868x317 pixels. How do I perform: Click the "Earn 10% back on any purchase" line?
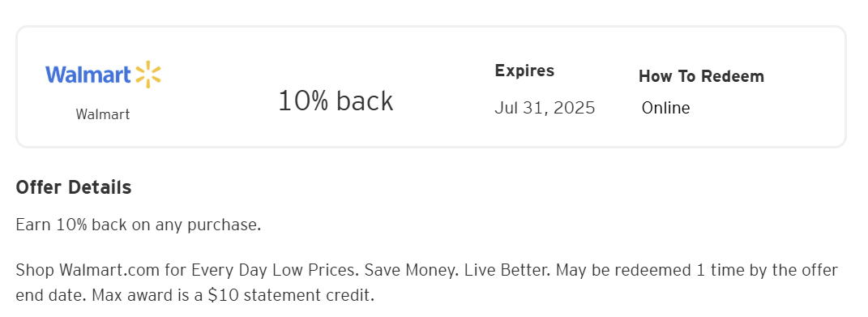pyautogui.click(x=139, y=225)
